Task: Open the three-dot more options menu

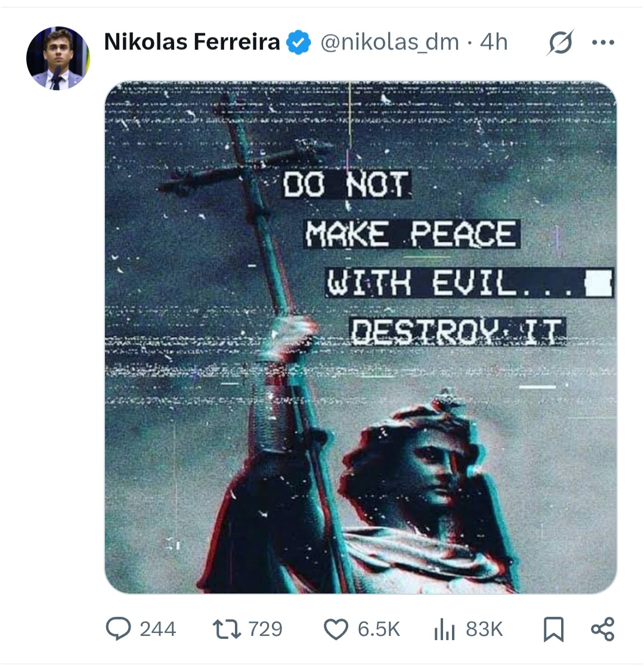Action: click(x=603, y=42)
